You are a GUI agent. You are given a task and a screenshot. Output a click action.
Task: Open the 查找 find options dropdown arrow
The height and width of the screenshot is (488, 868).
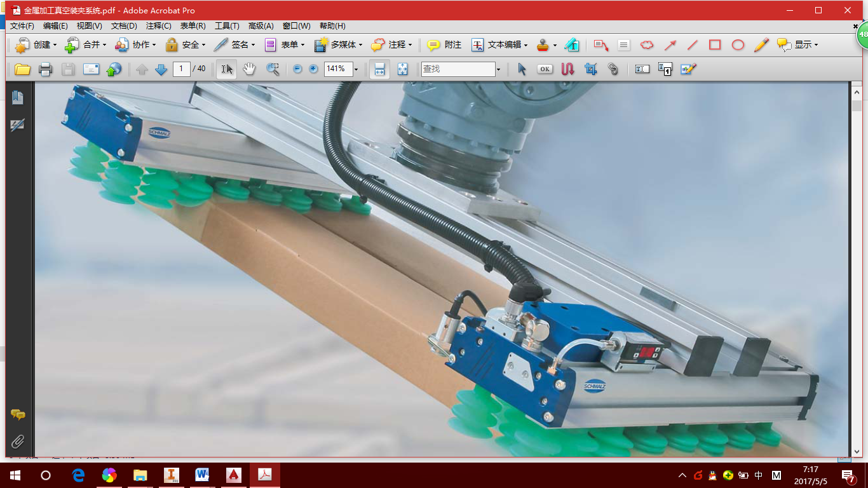tap(498, 69)
